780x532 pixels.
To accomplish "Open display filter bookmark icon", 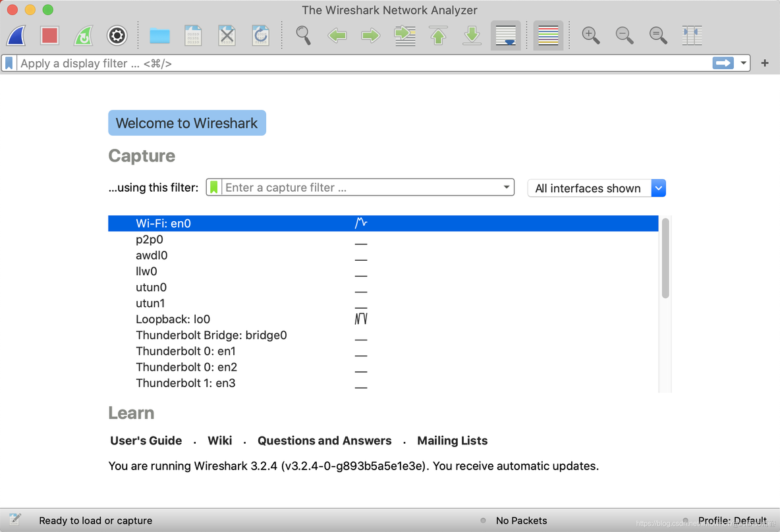I will 9,63.
